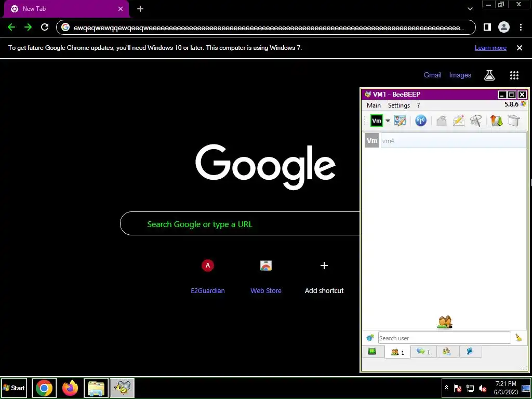Click the muted volume tray icon
Image resolution: width=532 pixels, height=399 pixels.
tap(482, 388)
